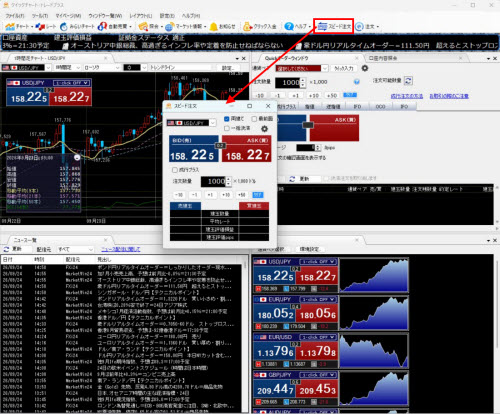Click the スピード注文 toolbar icon

pos(334,26)
